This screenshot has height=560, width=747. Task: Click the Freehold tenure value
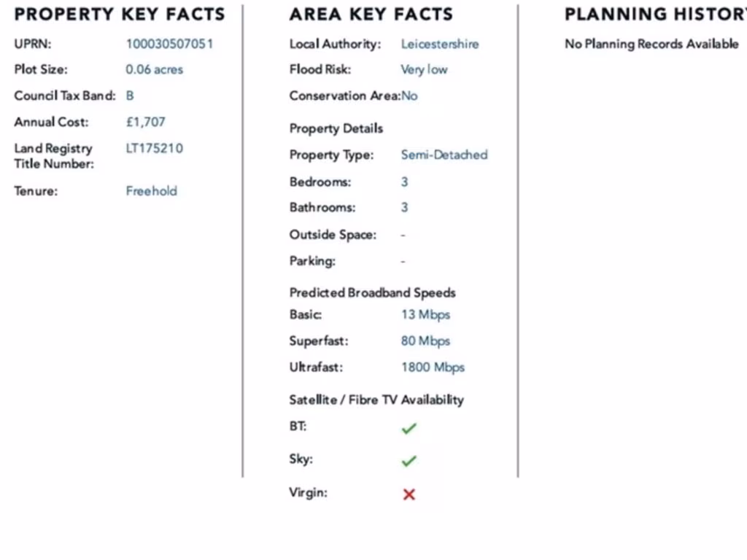coord(151,191)
